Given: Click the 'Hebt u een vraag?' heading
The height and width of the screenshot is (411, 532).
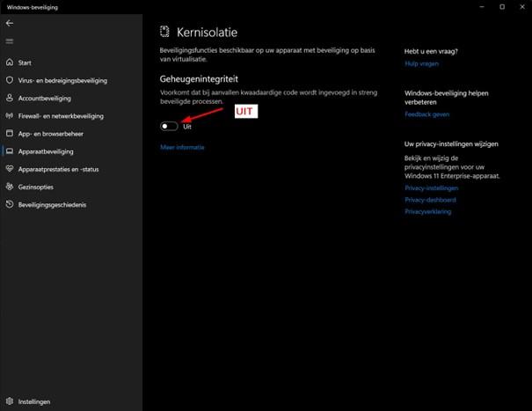Looking at the screenshot, I should click(431, 51).
